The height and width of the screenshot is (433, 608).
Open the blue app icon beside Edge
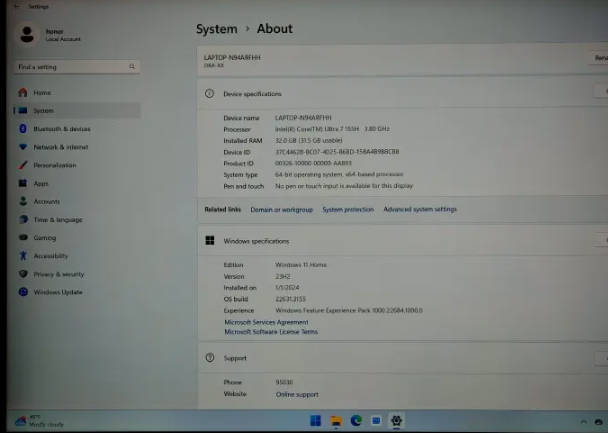pos(376,421)
